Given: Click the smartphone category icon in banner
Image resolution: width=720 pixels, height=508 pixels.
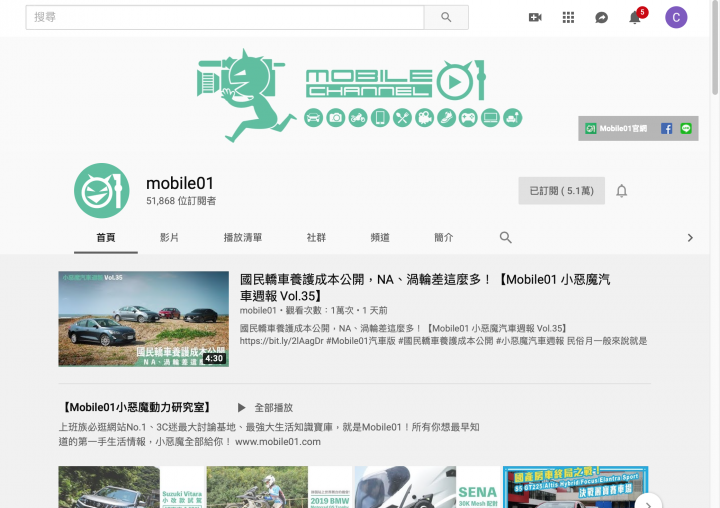Looking at the screenshot, I should [x=380, y=118].
